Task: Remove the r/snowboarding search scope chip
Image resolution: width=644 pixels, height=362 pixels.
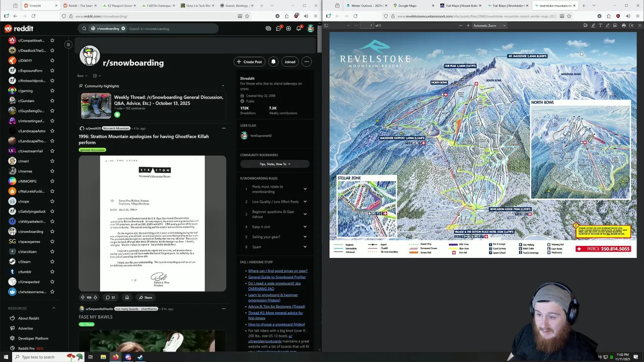Action: (x=123, y=29)
